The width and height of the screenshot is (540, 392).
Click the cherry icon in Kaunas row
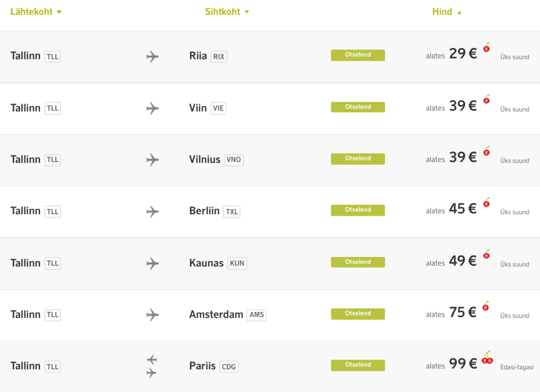click(x=486, y=255)
